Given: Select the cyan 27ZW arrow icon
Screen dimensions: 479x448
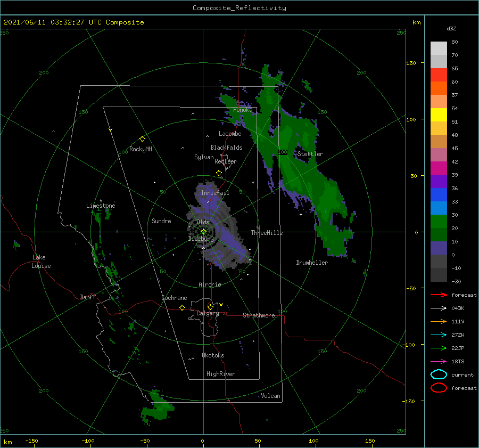Looking at the screenshot, I should [x=439, y=335].
